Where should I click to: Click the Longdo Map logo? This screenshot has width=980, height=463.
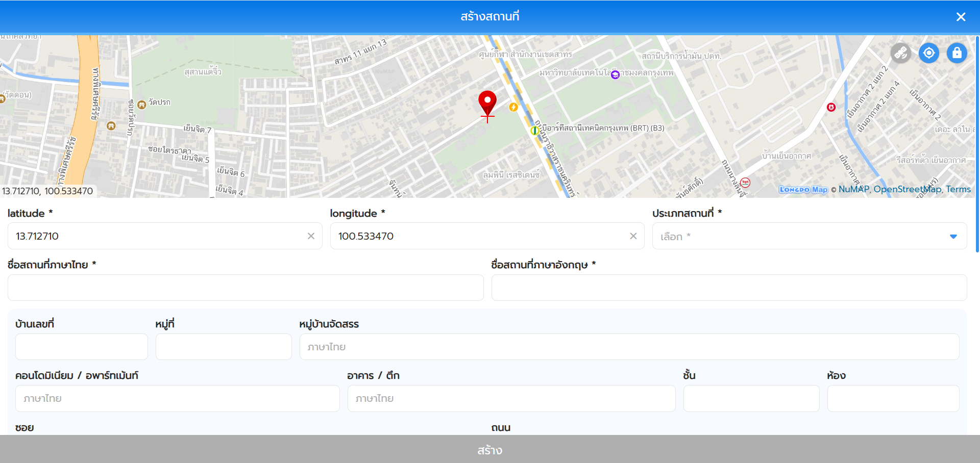(x=803, y=190)
